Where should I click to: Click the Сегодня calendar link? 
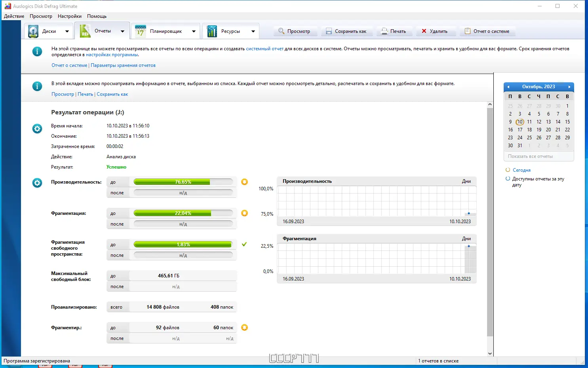pyautogui.click(x=521, y=170)
